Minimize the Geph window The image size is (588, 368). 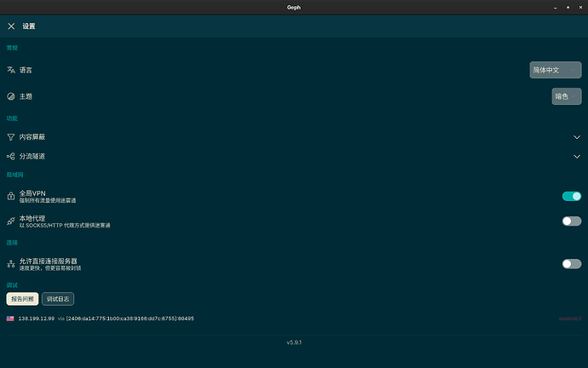556,8
